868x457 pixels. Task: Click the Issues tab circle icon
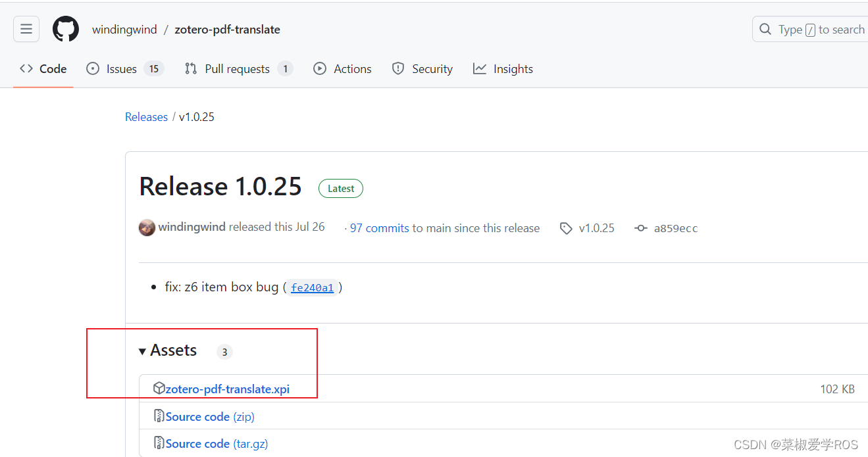pyautogui.click(x=93, y=68)
